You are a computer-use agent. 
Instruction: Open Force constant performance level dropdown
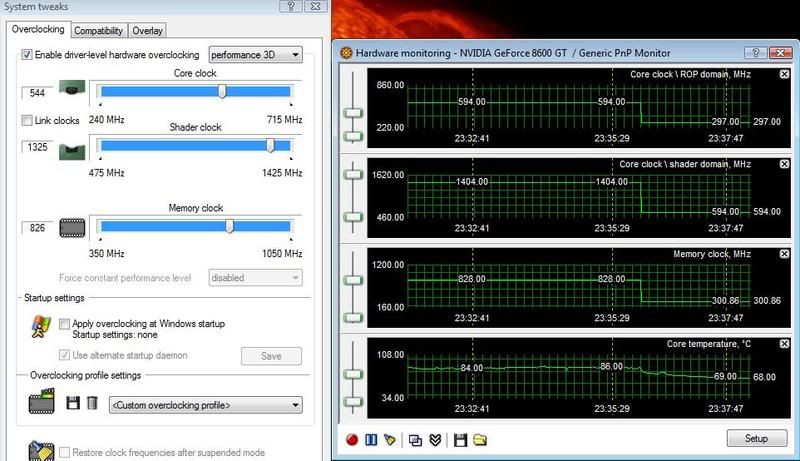pyautogui.click(x=256, y=278)
